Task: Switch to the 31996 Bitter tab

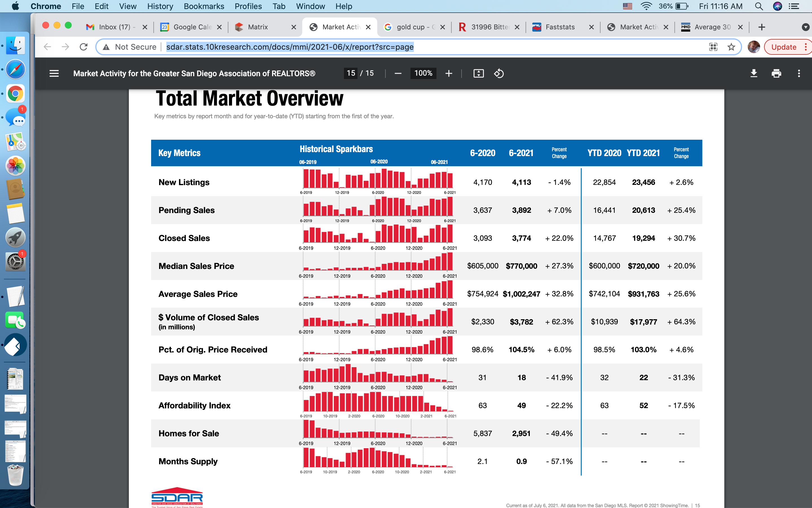Action: [x=489, y=27]
